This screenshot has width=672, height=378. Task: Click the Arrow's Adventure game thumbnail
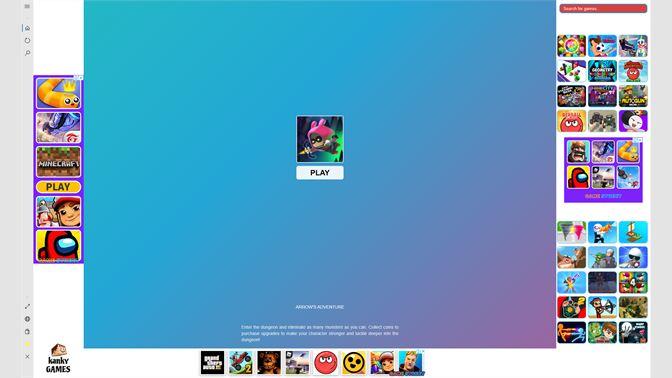tap(320, 139)
